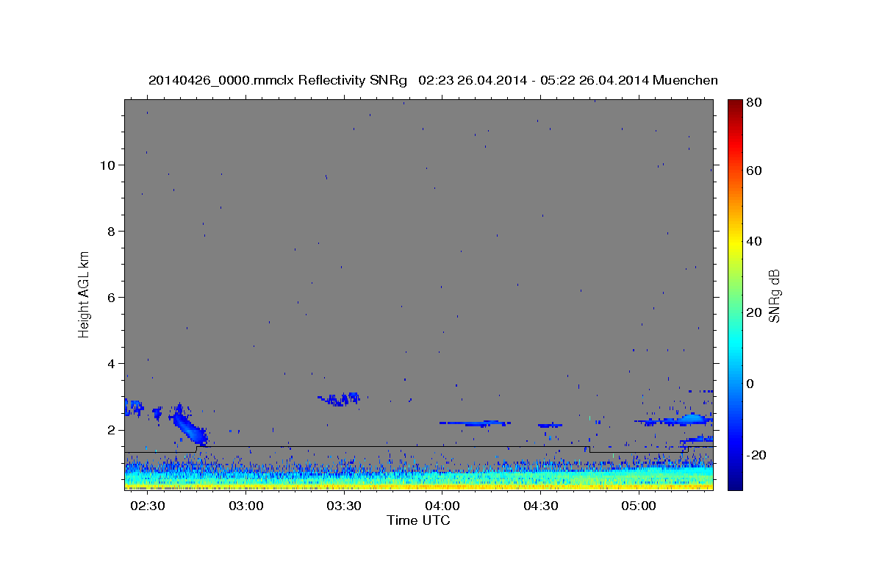This screenshot has width=882, height=588.
Task: Click the 02:30 time tick label
Action: tap(148, 506)
